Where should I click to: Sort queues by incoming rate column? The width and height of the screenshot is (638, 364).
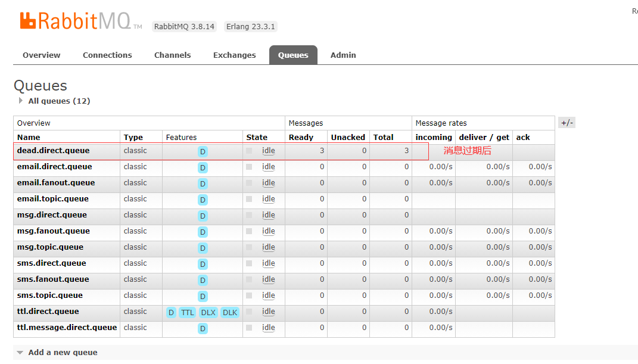click(x=434, y=138)
